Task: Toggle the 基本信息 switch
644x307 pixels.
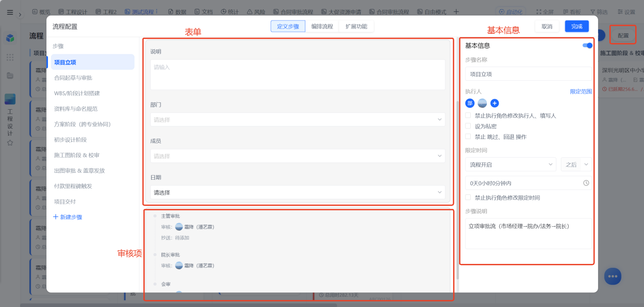Action: 587,46
